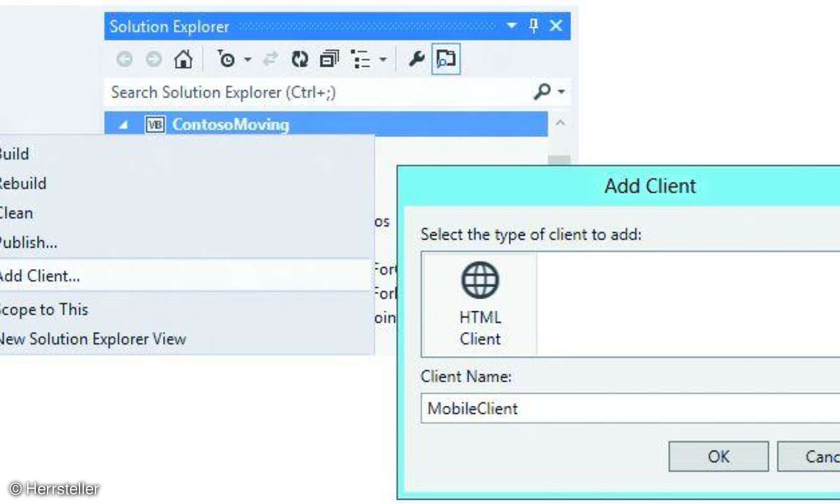Pin the Solution Explorer panel

[533, 26]
